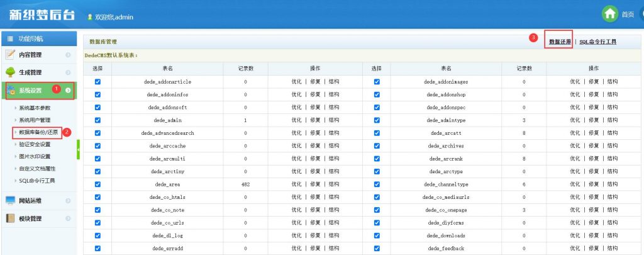Uncheck the dede_area checkbox

pyautogui.click(x=97, y=184)
